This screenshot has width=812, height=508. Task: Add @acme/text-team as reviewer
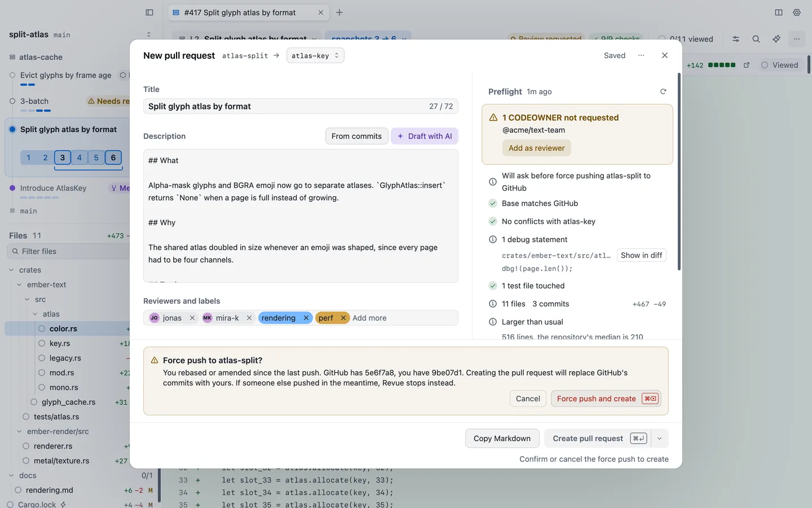click(x=537, y=148)
